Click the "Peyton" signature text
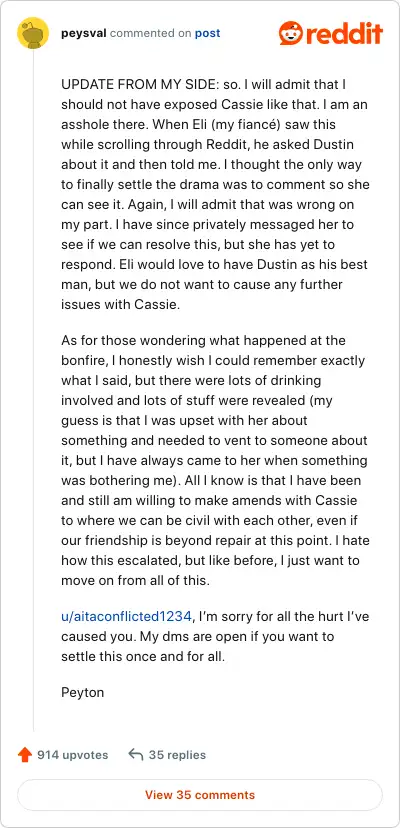The height and width of the screenshot is (828, 400). (82, 692)
